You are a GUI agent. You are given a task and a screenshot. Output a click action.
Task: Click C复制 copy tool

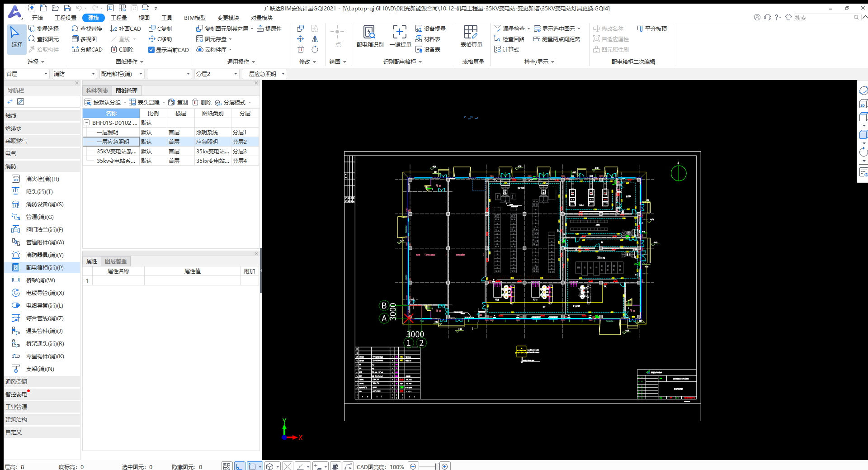(160, 28)
